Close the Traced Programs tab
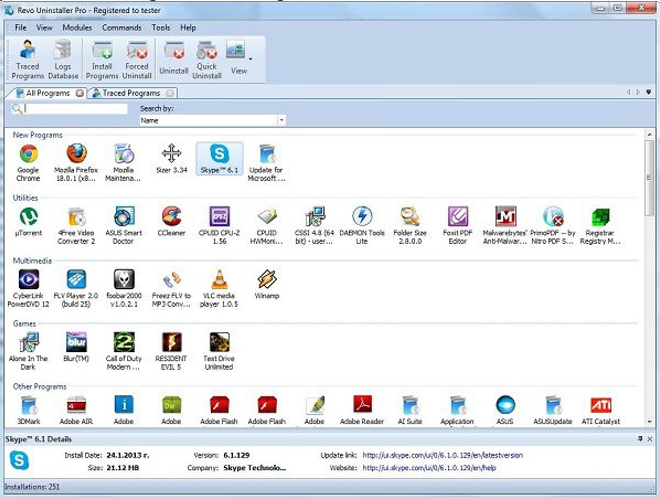 [x=170, y=93]
